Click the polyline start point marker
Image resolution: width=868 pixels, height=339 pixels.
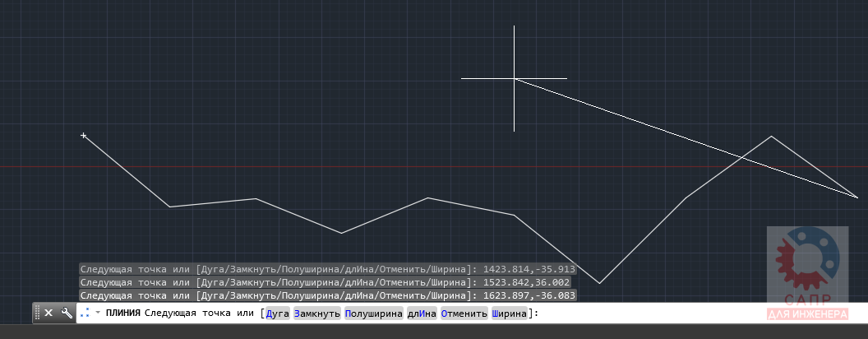(84, 135)
